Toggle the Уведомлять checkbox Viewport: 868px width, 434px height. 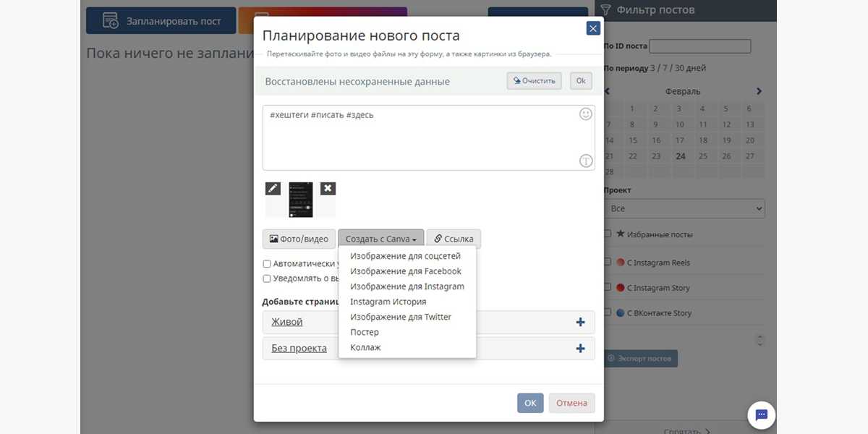(x=267, y=278)
